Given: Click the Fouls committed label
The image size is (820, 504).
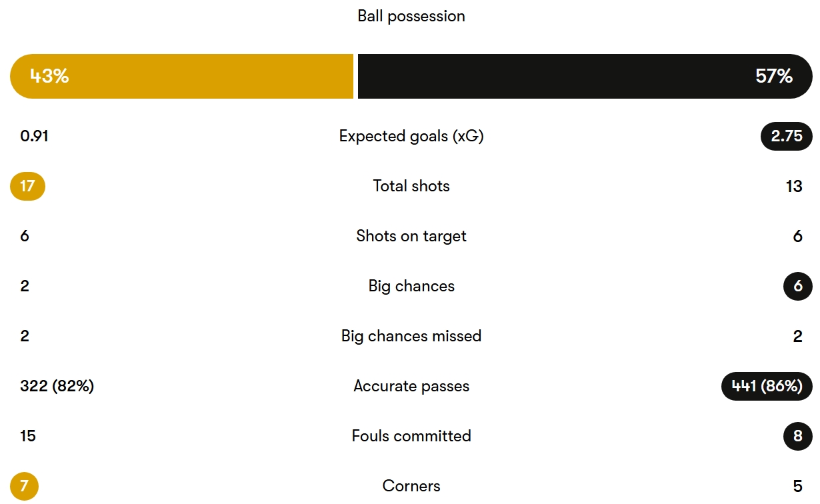Looking at the screenshot, I should (x=411, y=436).
